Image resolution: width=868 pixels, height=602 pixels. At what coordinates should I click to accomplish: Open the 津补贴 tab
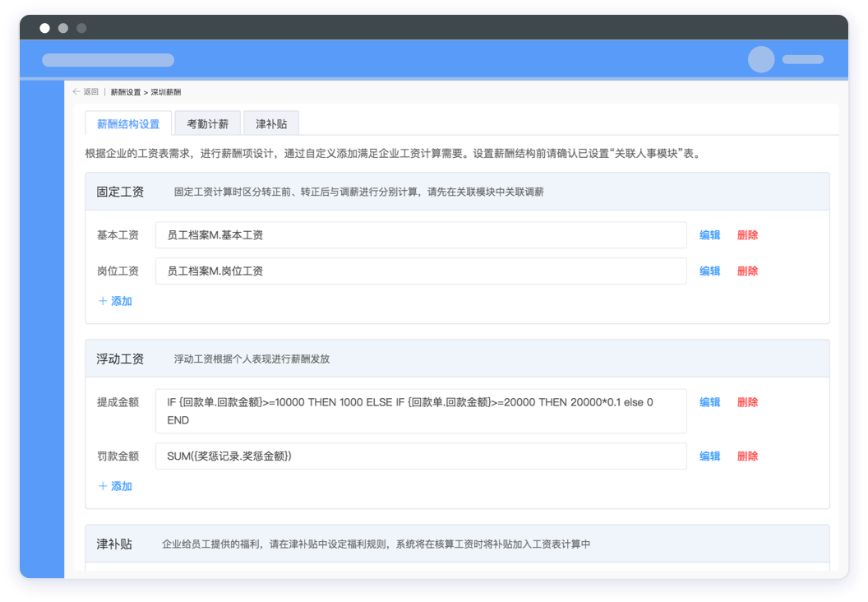271,123
